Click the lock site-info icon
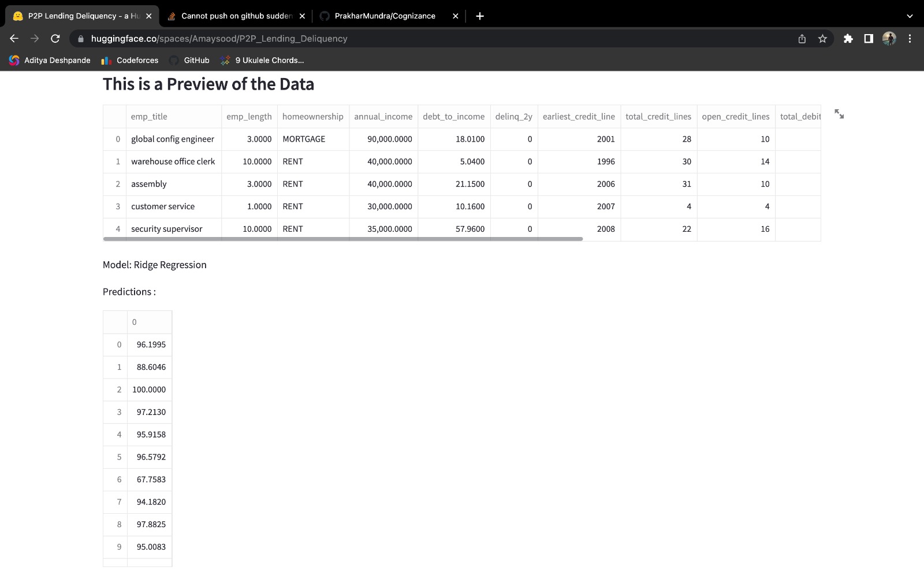Screen dimensions: 924x578 (x=81, y=39)
